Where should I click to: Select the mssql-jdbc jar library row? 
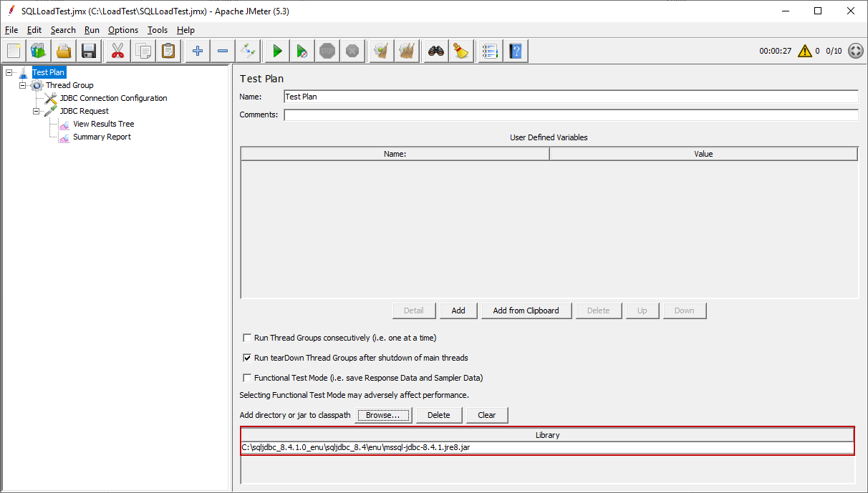547,447
